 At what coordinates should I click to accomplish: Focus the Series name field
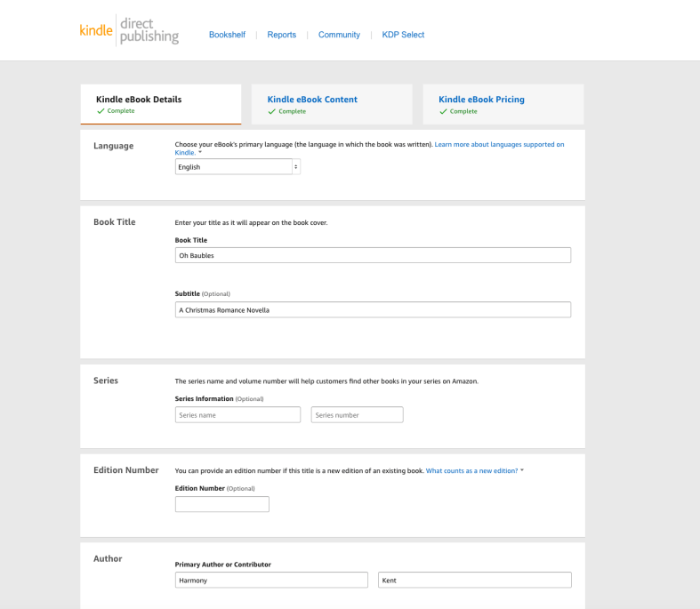[237, 415]
